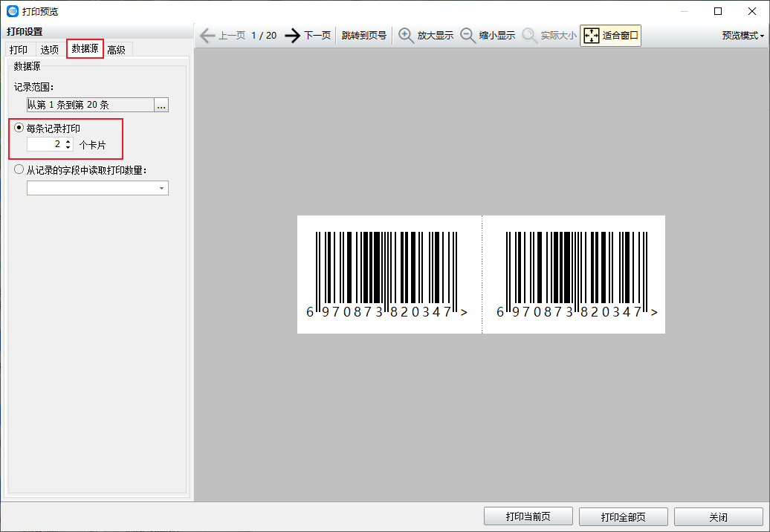Click the actual size magnifier icon
The image size is (770, 532).
pyautogui.click(x=529, y=36)
